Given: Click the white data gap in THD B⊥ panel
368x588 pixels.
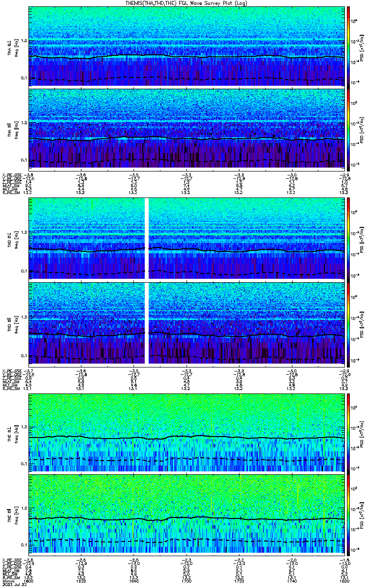Looking at the screenshot, I should point(147,238).
